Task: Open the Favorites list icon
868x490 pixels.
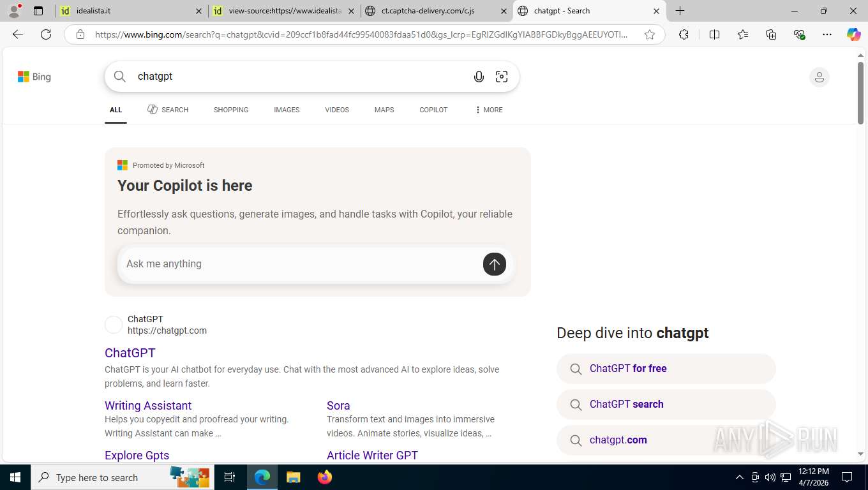Action: (743, 34)
